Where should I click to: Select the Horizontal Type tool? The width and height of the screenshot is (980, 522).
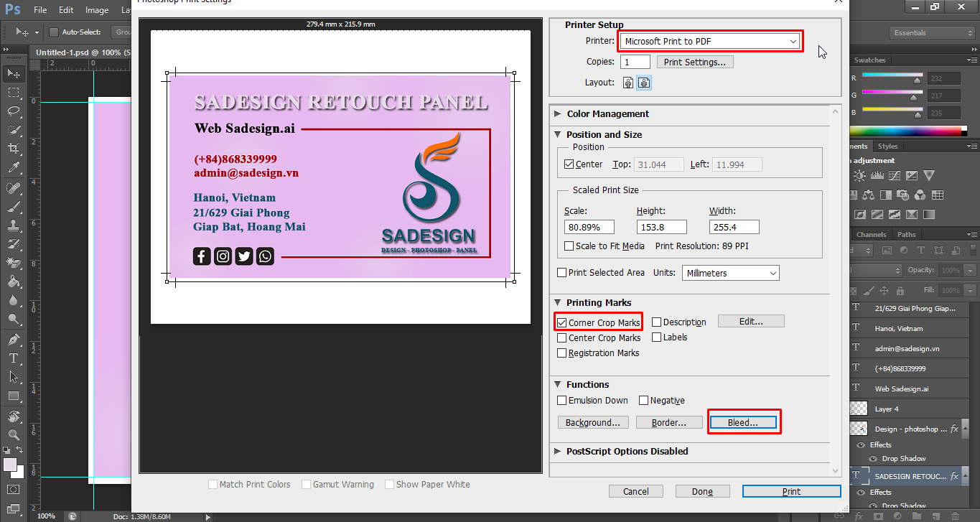[14, 358]
